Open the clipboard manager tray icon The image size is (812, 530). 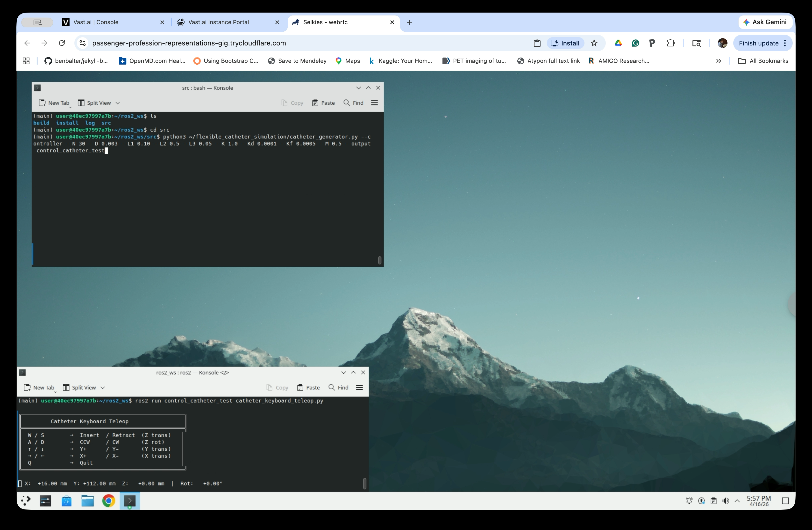(713, 501)
